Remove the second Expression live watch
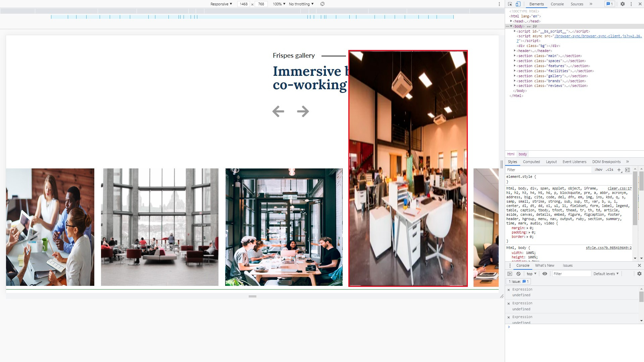644x362 pixels. (508, 303)
